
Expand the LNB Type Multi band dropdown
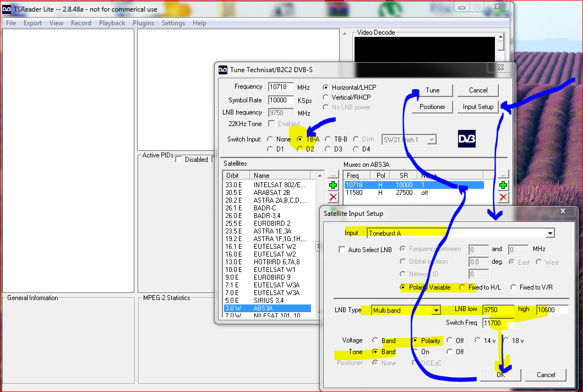436,311
